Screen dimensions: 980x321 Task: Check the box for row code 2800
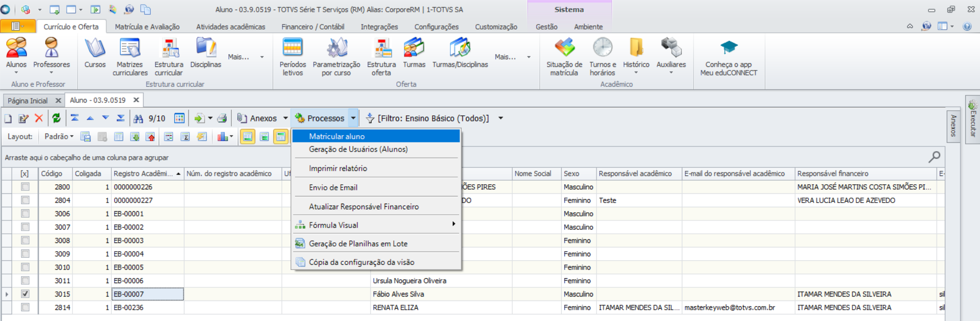tap(25, 187)
